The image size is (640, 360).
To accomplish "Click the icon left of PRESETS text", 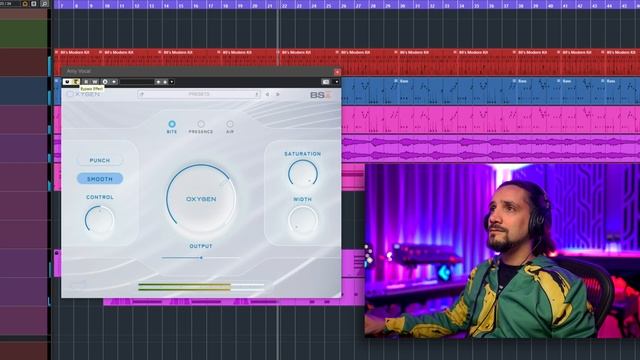I will click(x=142, y=94).
